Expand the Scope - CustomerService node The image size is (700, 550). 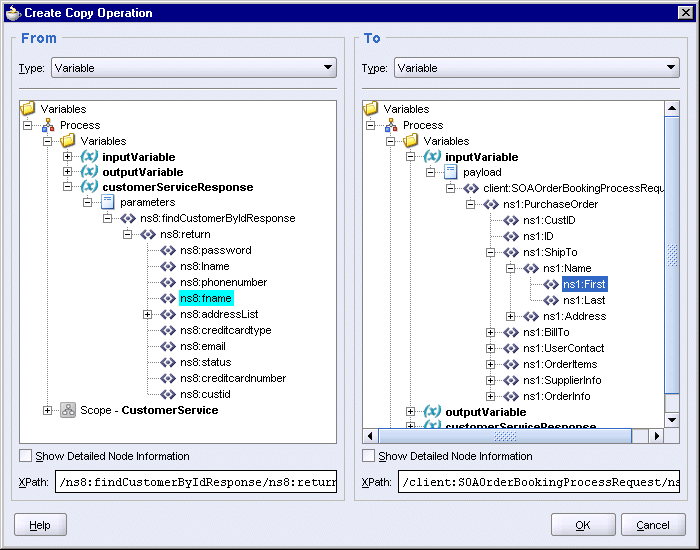tap(47, 410)
